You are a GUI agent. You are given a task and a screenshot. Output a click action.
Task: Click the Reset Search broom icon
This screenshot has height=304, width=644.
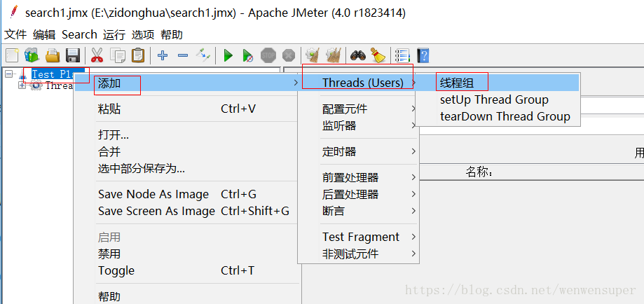pyautogui.click(x=378, y=55)
